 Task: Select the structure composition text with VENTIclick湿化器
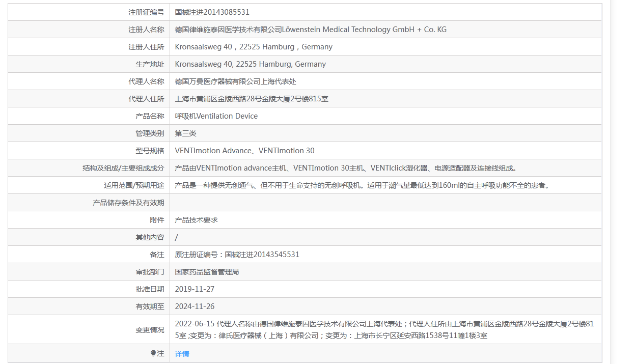346,168
